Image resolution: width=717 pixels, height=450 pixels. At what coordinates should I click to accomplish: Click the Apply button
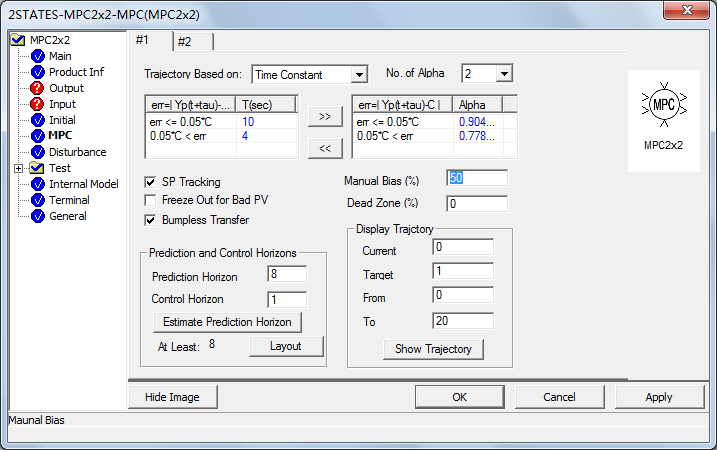tap(659, 396)
